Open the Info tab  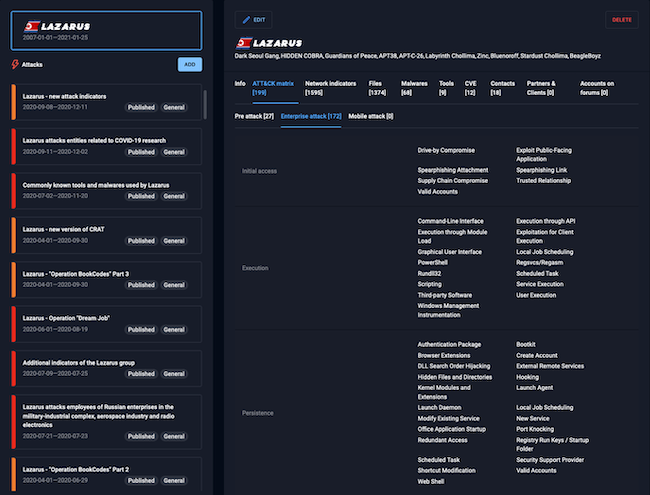240,83
